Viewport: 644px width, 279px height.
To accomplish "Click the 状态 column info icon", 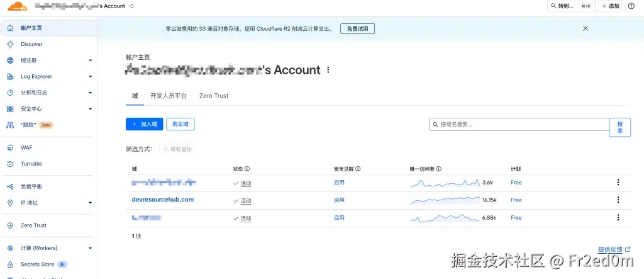I will [x=247, y=169].
